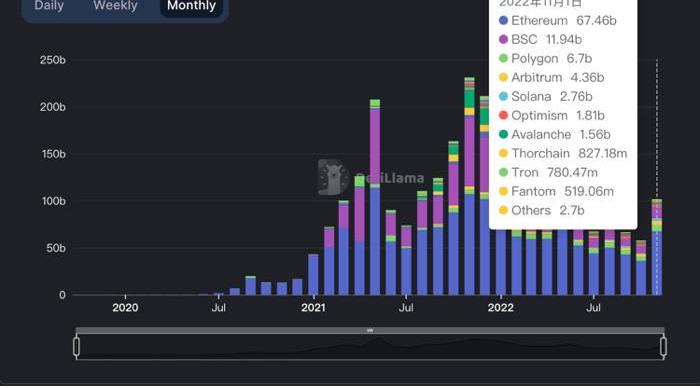
Task: Switch to the Weekly tab
Action: pos(115,6)
